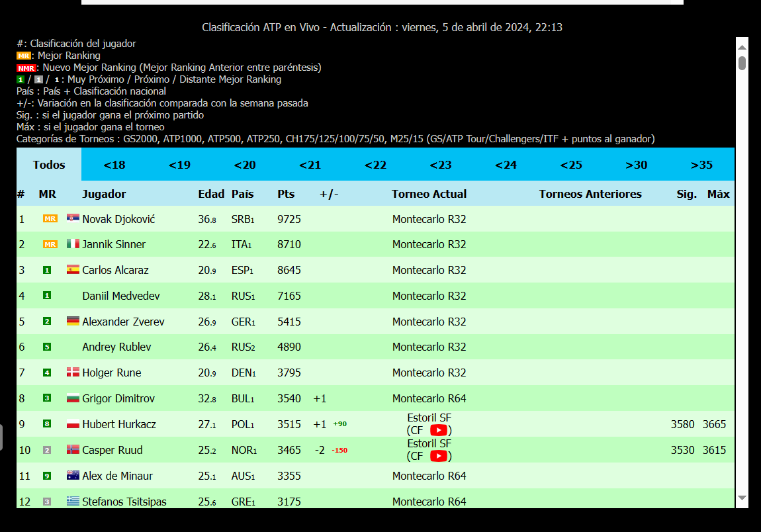The height and width of the screenshot is (532, 761).
Task: Switch to the <19 age tab
Action: [x=179, y=165]
